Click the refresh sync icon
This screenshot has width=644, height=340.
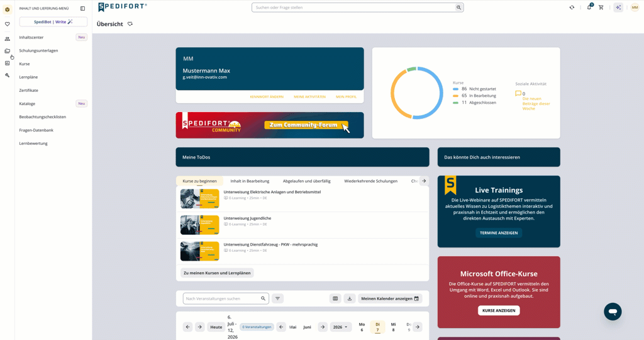tap(572, 8)
